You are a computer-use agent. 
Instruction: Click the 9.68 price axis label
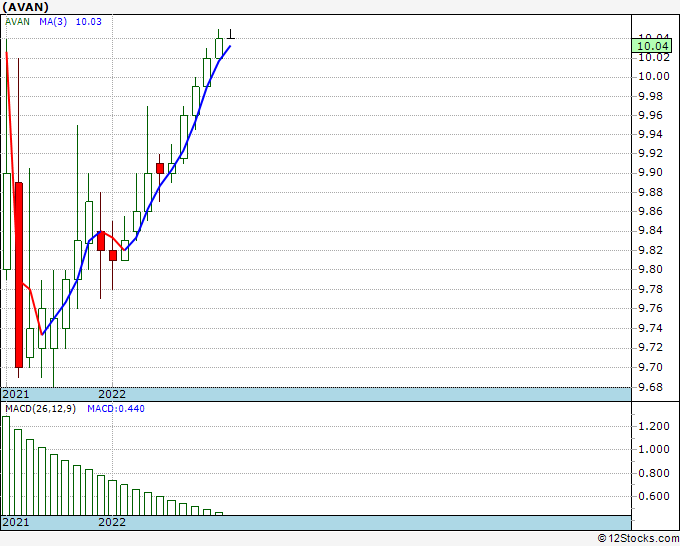tap(651, 387)
